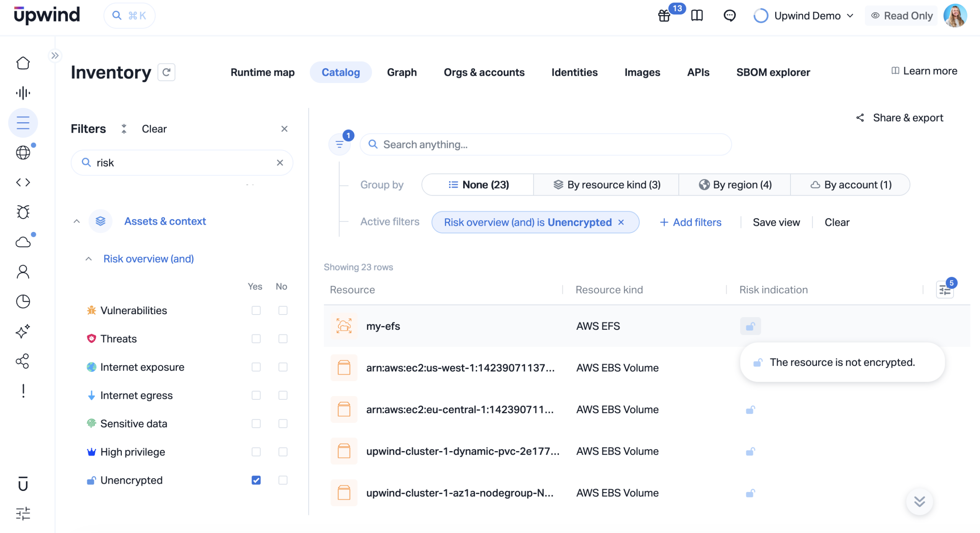
Task: Open the user identity sidebar icon
Action: pos(23,272)
